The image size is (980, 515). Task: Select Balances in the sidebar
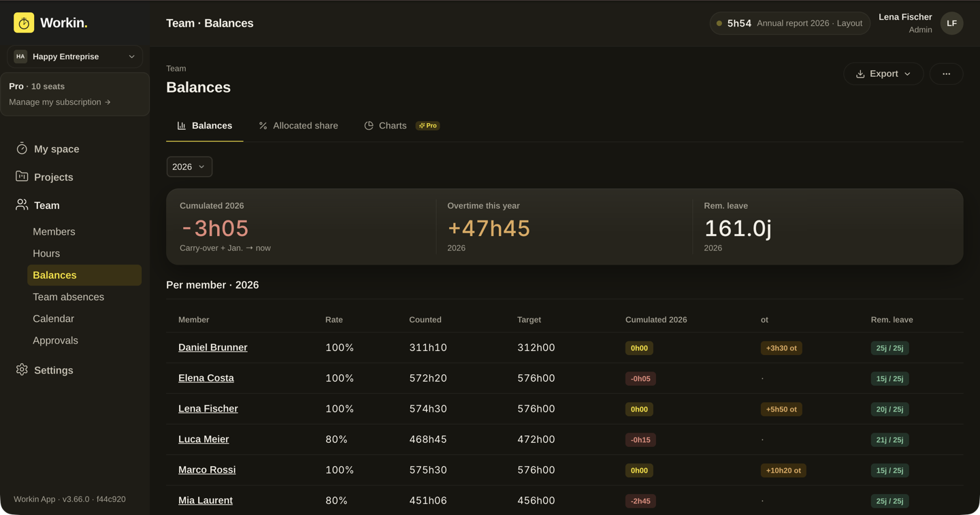click(84, 275)
